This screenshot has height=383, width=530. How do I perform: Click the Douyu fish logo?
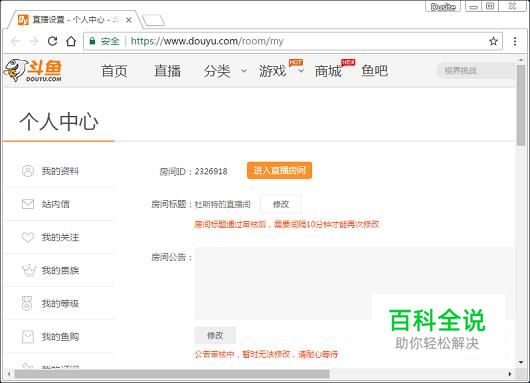[33, 70]
